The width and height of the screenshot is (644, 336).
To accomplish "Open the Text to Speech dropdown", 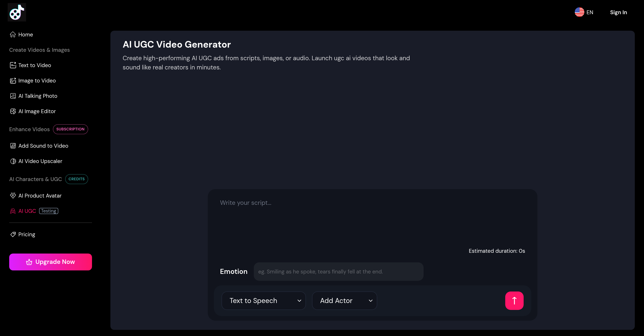I will coord(263,301).
